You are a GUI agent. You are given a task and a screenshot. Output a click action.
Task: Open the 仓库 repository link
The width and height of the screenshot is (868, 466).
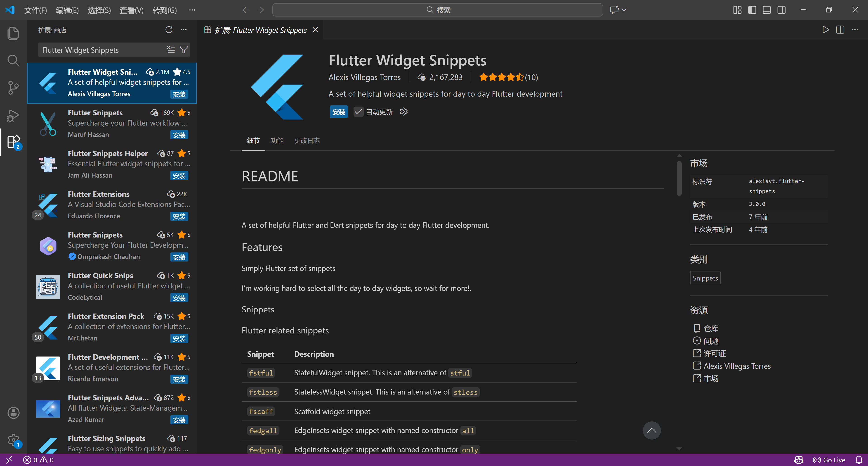711,328
